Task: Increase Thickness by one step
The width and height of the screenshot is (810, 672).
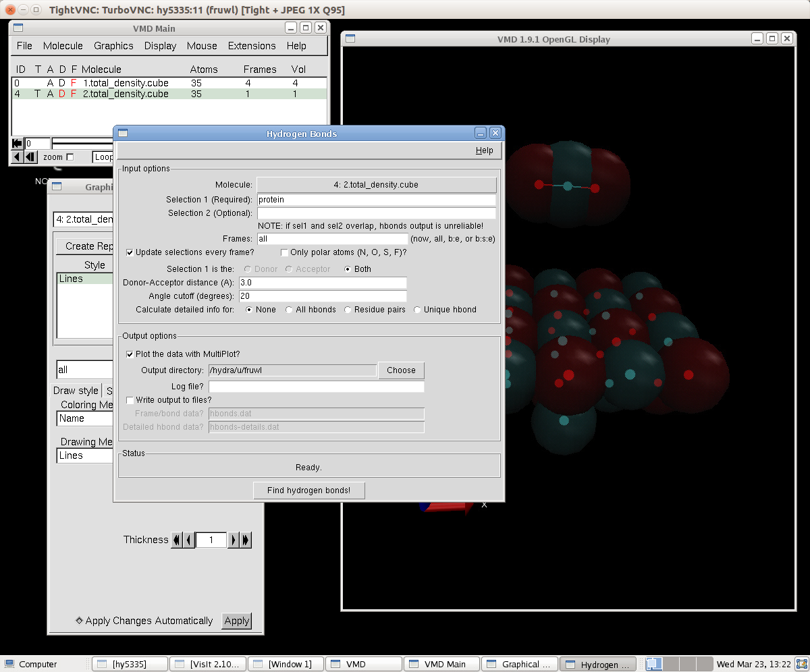Action: pos(234,540)
